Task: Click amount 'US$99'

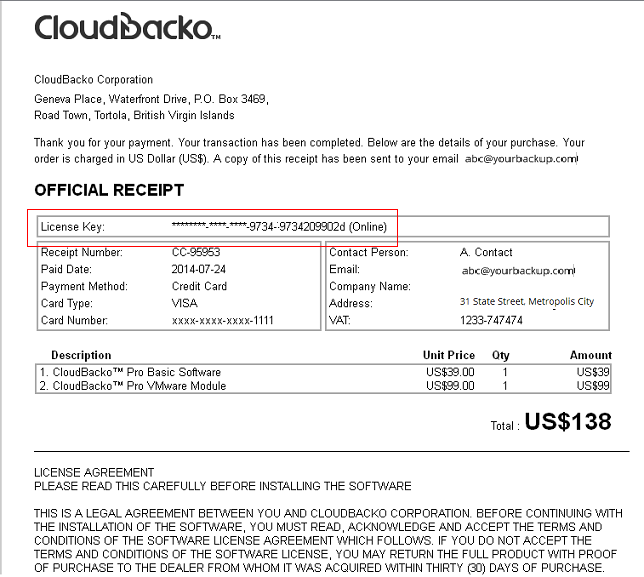Action: (x=593, y=386)
